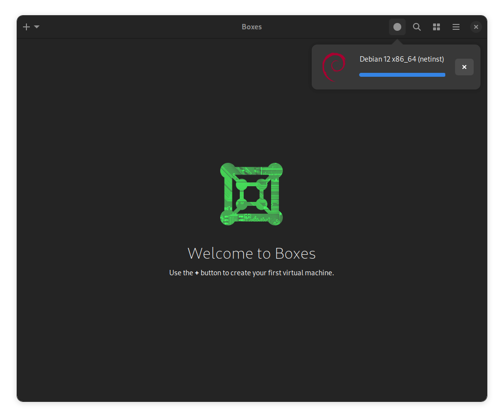Expand the dropdown arrow beside the plus button
504x420 pixels.
click(x=37, y=27)
